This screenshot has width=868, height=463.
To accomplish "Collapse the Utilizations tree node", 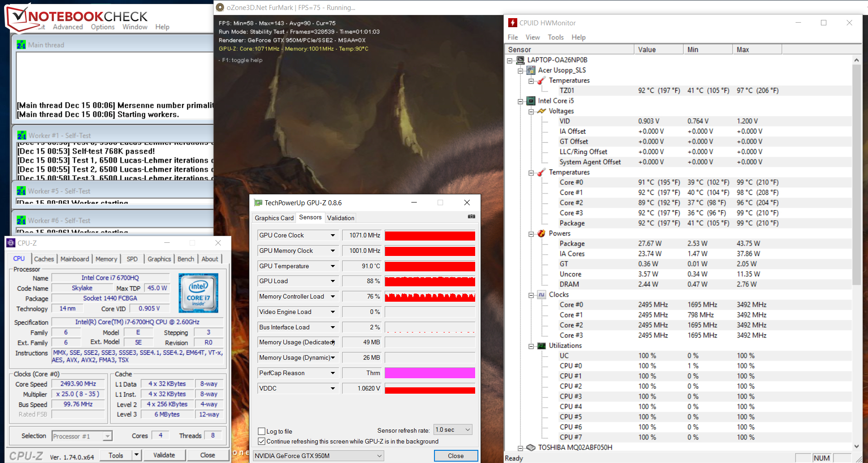I will 531,346.
